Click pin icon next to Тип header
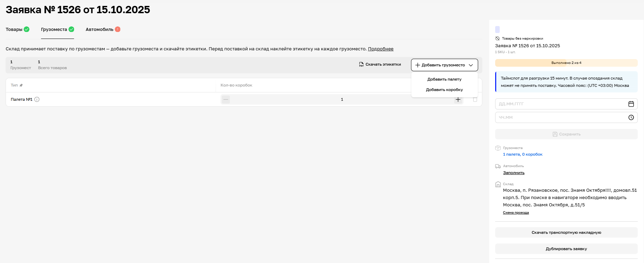Viewport: 644px width, 263px height. pos(21,85)
